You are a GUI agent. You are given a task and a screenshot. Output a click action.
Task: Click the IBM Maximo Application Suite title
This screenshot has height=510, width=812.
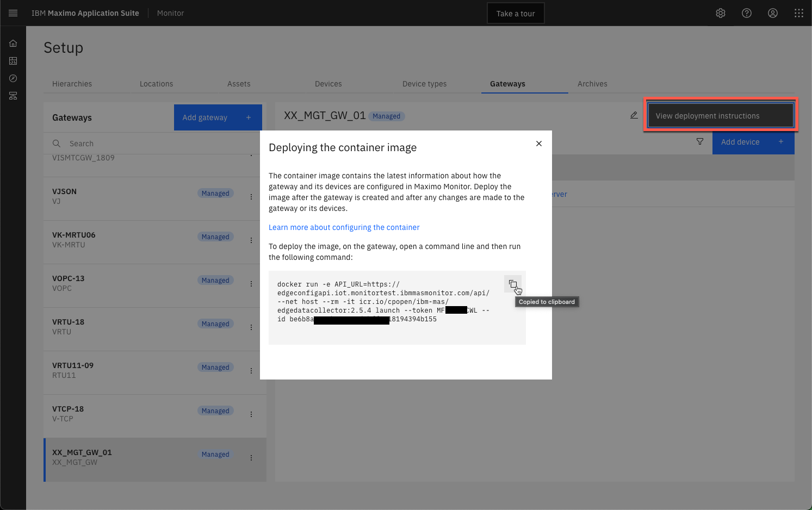(x=85, y=13)
